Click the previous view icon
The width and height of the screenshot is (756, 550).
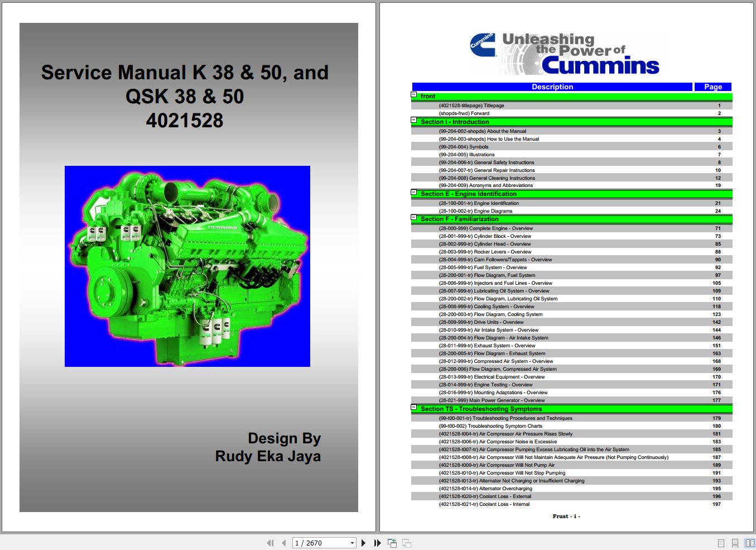(x=392, y=543)
